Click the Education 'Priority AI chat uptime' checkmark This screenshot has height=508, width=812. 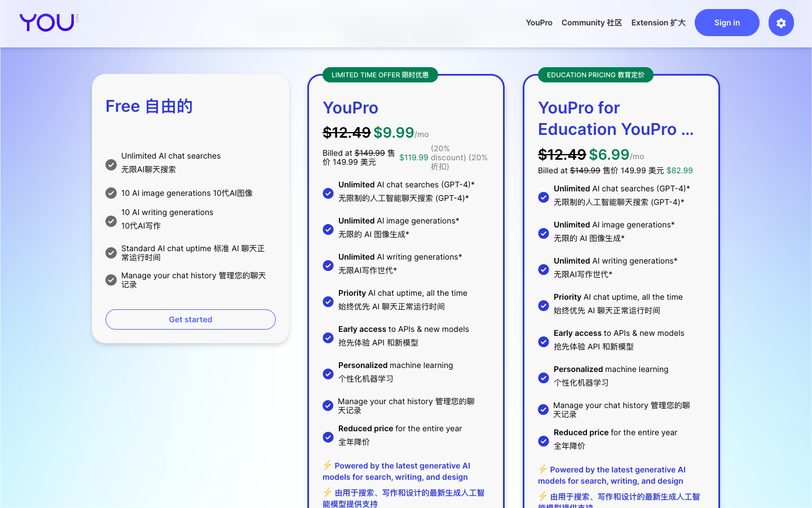544,306
